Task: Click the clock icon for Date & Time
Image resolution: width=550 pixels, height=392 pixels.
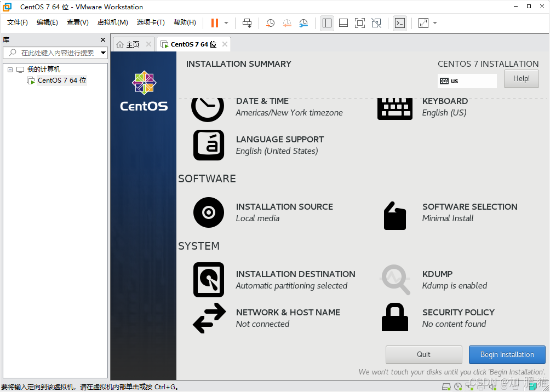Action: (x=208, y=109)
